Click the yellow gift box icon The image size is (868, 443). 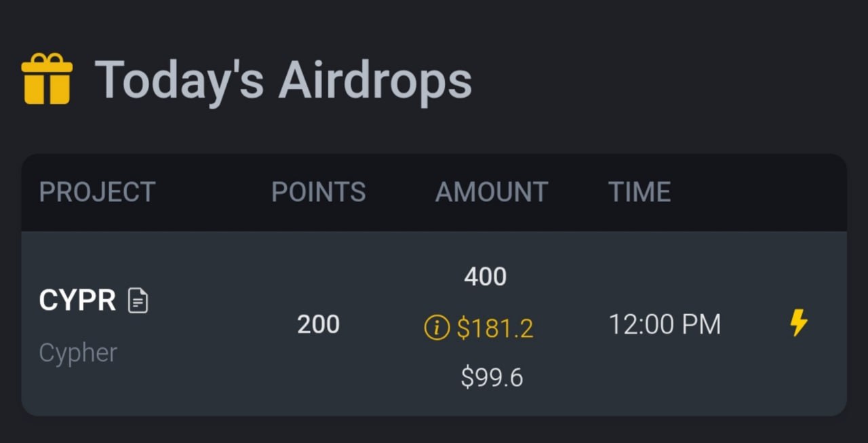pyautogui.click(x=47, y=79)
